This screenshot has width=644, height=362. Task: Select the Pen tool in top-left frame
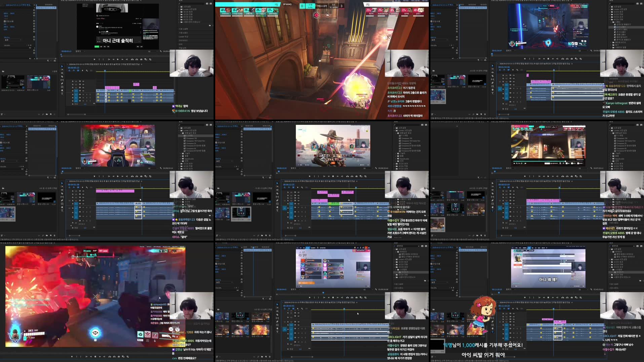[x=62, y=84]
